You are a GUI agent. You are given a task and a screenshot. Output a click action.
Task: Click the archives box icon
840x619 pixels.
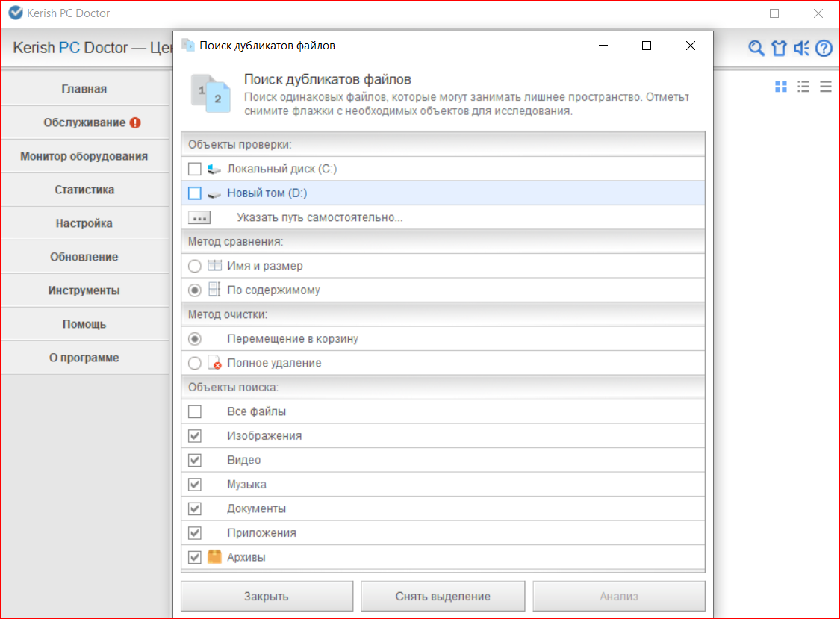214,557
